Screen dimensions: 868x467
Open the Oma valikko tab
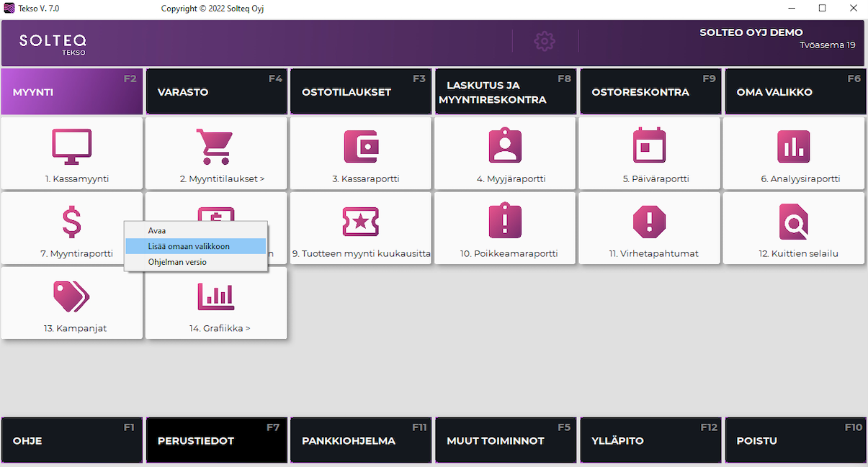pos(795,92)
